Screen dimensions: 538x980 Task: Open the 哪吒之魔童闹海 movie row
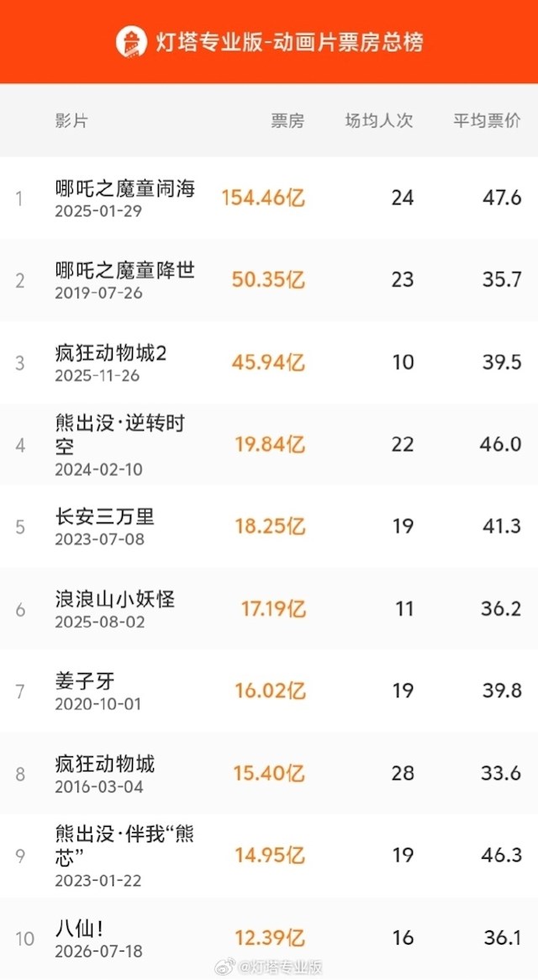269,199
